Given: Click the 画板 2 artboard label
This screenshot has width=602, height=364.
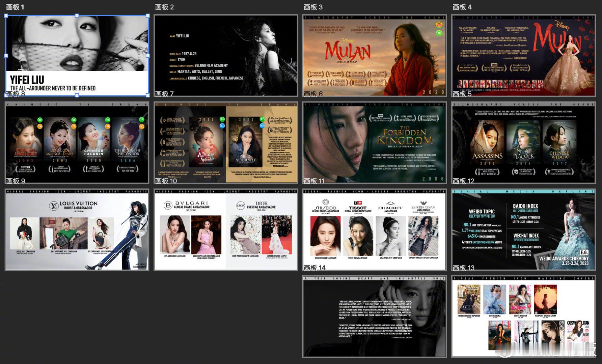Looking at the screenshot, I should 164,7.
